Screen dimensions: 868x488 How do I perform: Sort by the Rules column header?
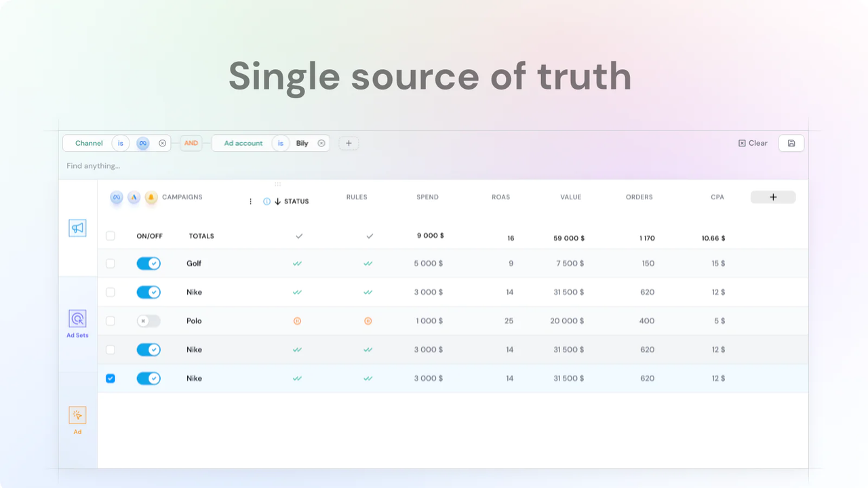pos(357,197)
